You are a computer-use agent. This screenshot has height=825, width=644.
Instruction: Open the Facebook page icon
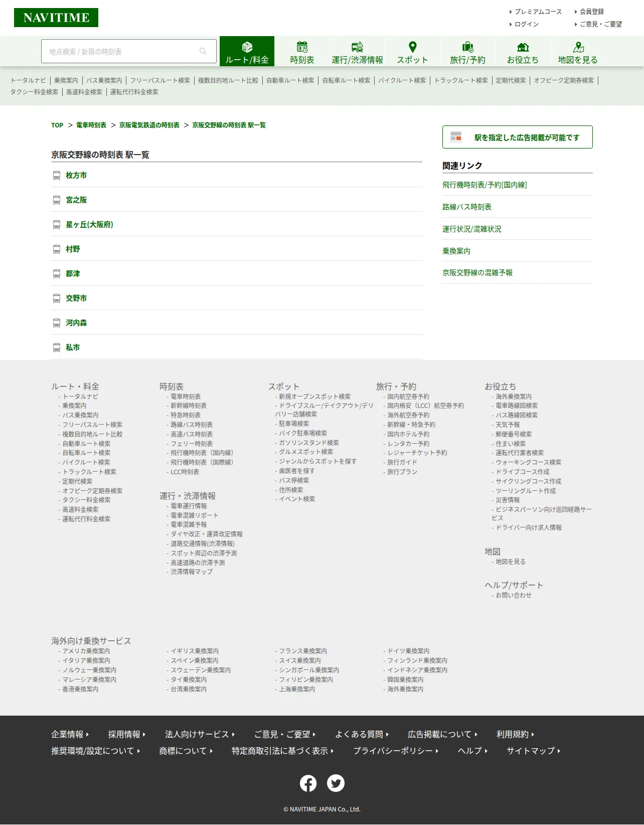click(x=308, y=783)
